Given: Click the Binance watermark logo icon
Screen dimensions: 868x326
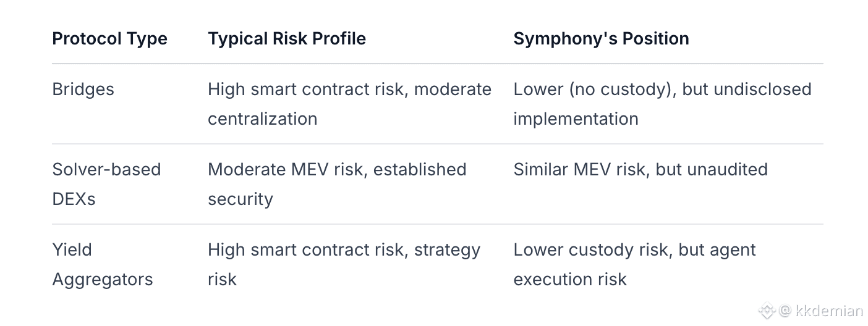Looking at the screenshot, I should (767, 311).
